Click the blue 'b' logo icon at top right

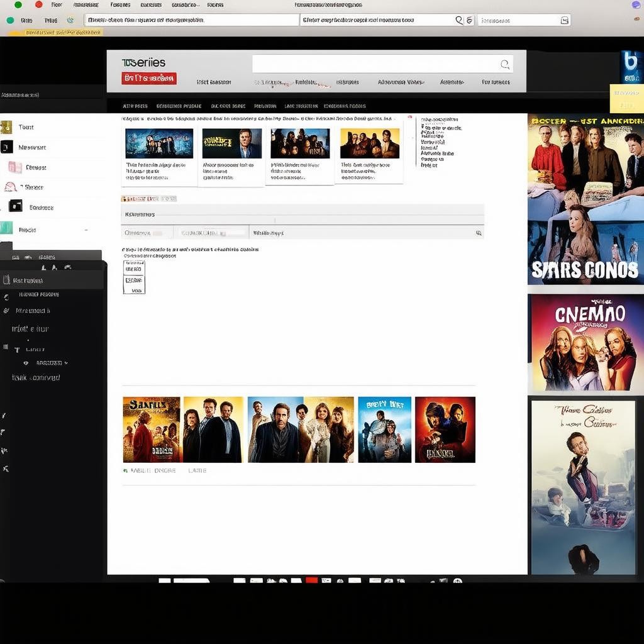point(630,67)
